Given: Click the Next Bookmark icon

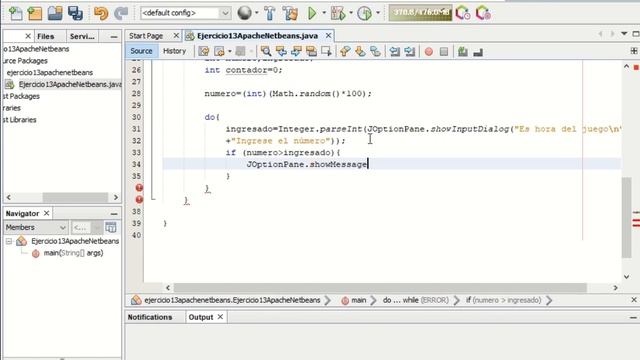Looking at the screenshot, I should (x=360, y=51).
